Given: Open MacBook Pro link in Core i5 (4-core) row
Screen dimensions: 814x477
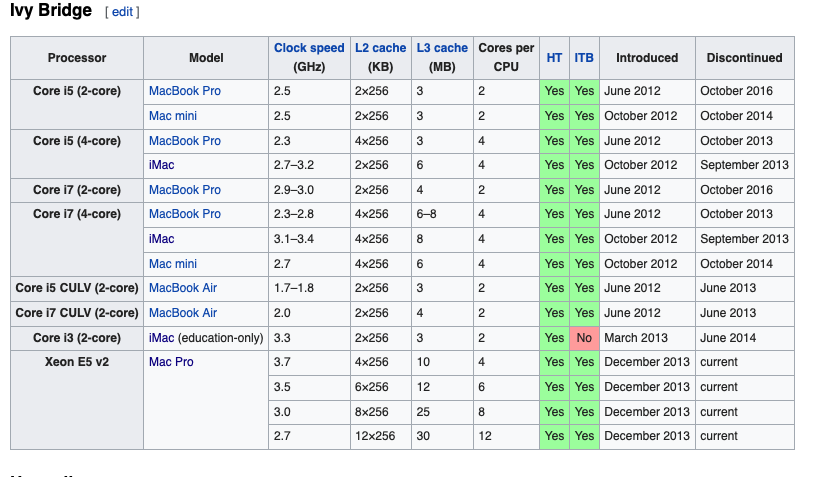Looking at the screenshot, I should [x=185, y=141].
